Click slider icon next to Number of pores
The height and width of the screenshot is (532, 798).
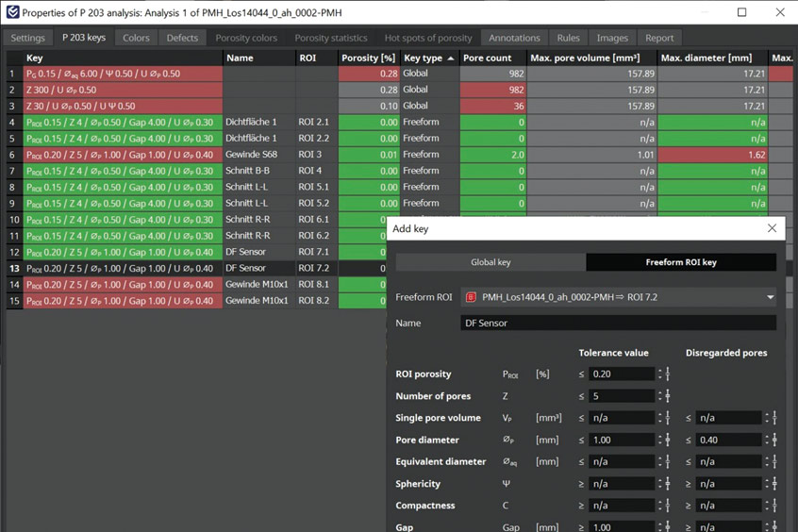[x=669, y=396]
